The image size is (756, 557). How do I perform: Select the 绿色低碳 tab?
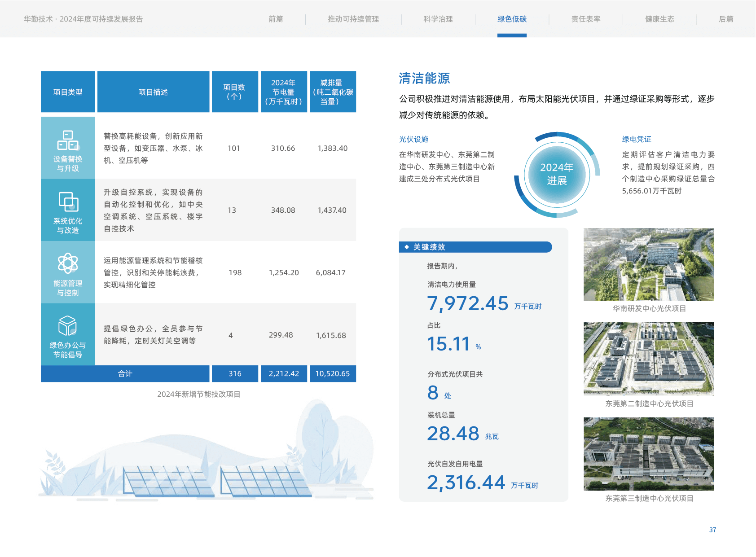point(512,19)
